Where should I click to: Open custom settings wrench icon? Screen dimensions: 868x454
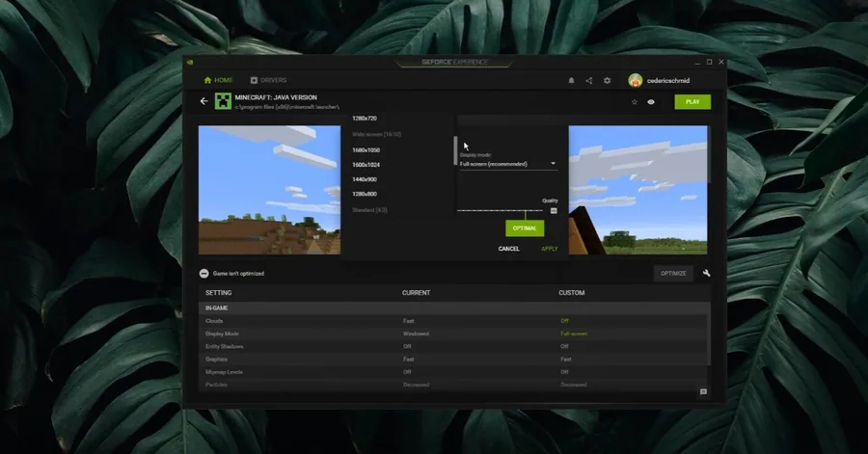pyautogui.click(x=706, y=273)
